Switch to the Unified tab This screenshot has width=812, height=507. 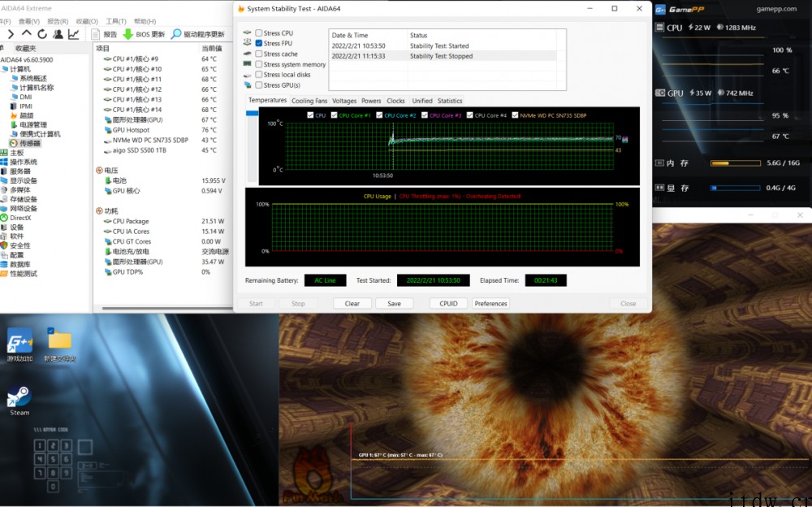(x=422, y=101)
